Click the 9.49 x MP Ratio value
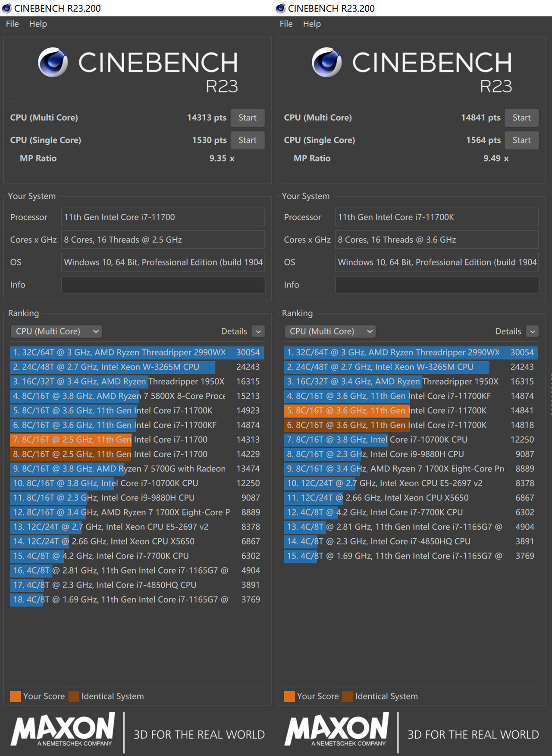Viewport: 552px width, 756px height. click(x=496, y=158)
